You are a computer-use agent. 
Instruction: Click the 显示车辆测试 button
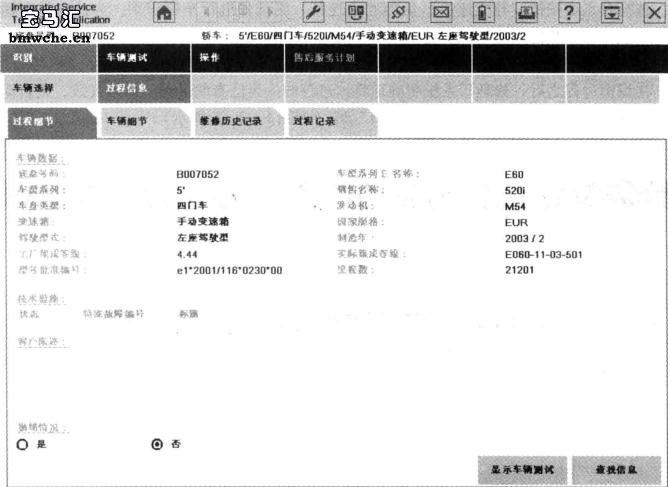522,470
